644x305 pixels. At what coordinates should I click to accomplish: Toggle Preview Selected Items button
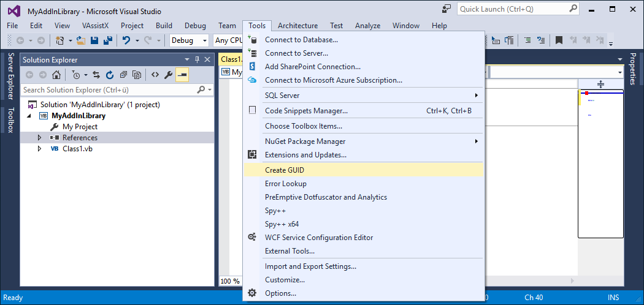tap(182, 75)
